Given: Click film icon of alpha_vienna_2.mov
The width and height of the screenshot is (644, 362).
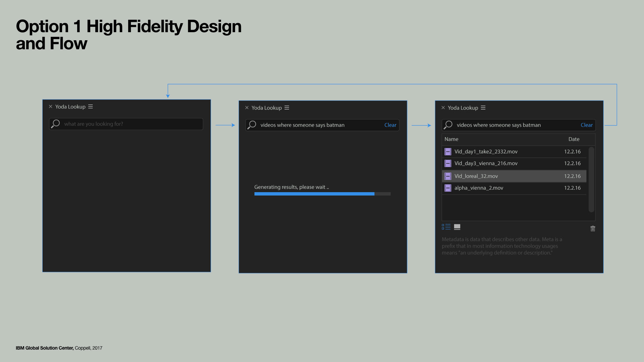Looking at the screenshot, I should 448,188.
